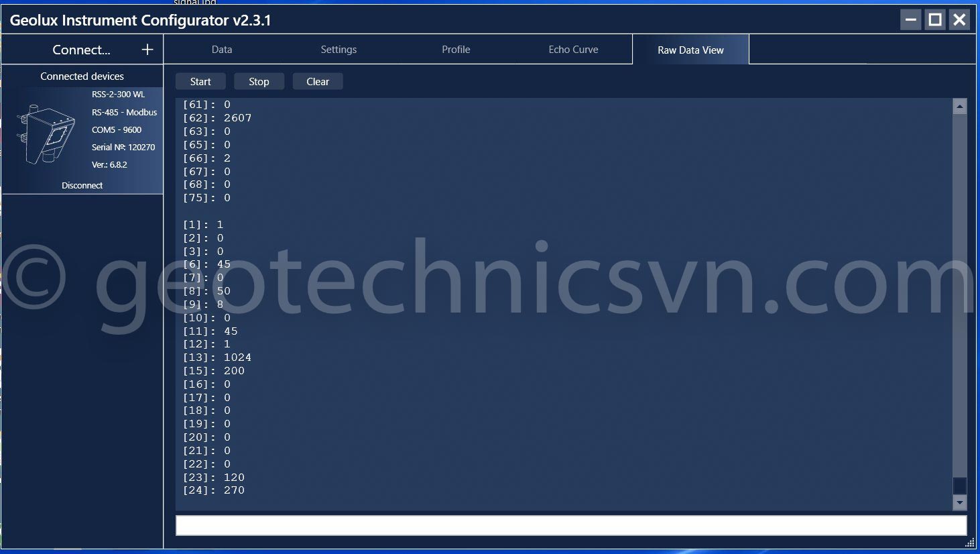Minimize the Configurator window
This screenshot has height=554, width=980.
point(910,20)
